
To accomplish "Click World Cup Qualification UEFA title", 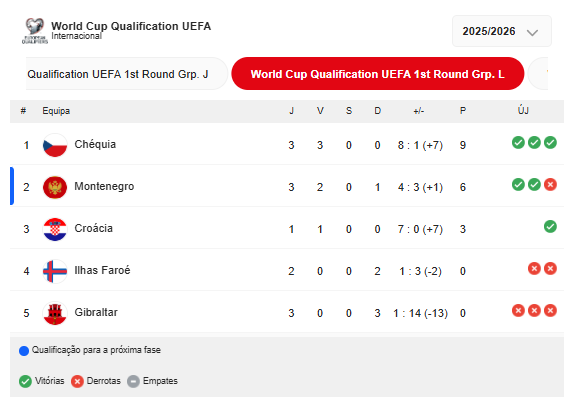I will (x=131, y=26).
